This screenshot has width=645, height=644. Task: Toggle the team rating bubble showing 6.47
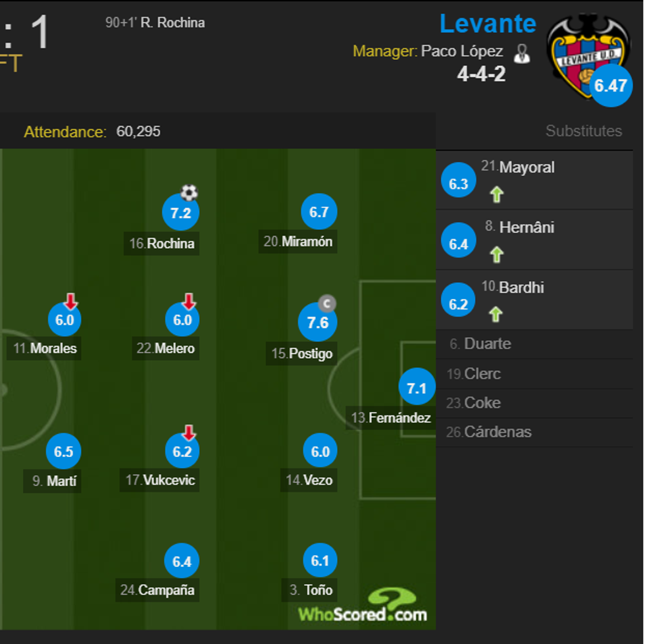click(611, 84)
